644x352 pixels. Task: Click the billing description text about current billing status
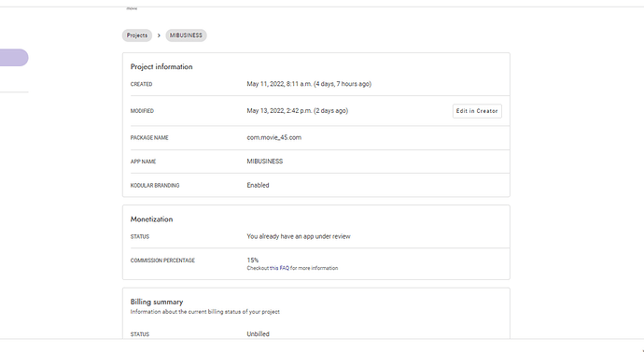[x=205, y=312]
